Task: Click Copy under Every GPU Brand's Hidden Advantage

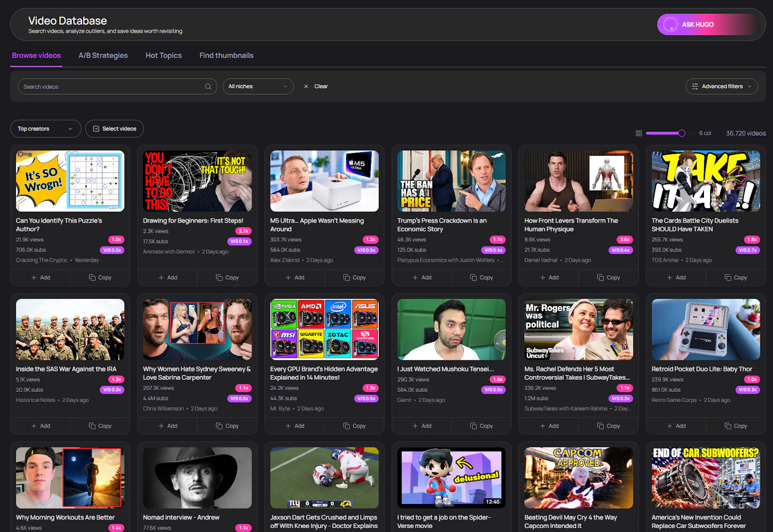Action: tap(354, 426)
